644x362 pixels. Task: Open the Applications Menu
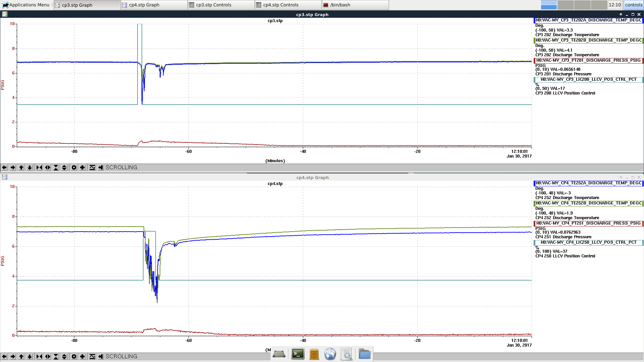(26, 5)
